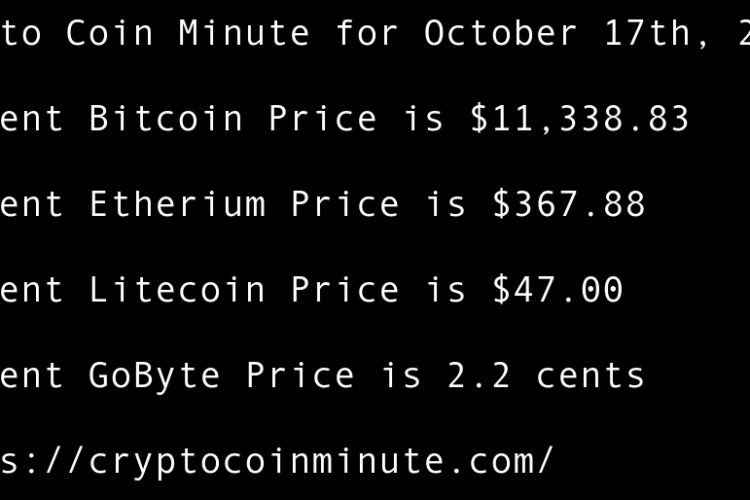This screenshot has height=500, width=750.
Task: Click the word Coin in the title
Action: [110, 33]
